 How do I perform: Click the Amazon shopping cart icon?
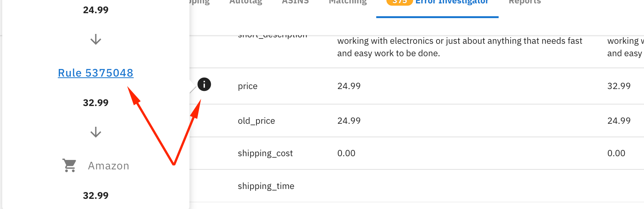70,166
